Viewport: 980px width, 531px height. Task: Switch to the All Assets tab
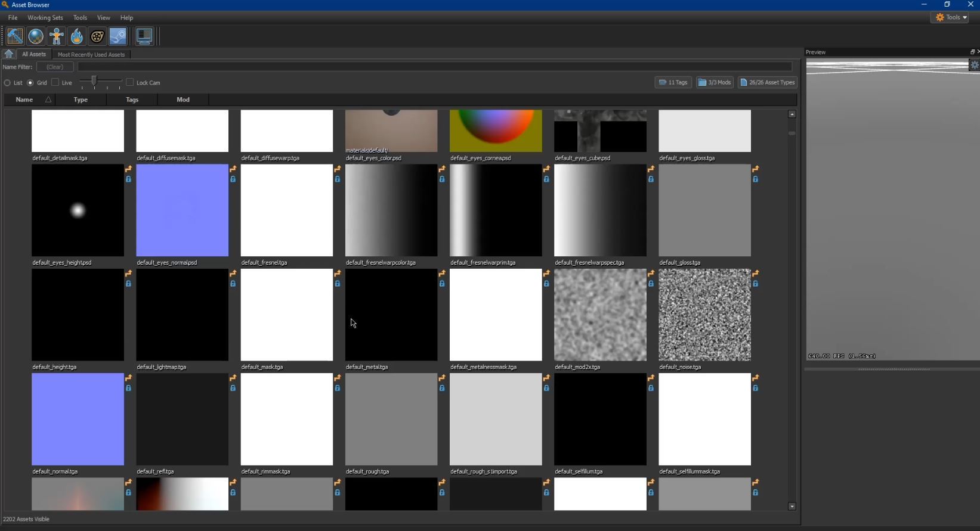(34, 54)
